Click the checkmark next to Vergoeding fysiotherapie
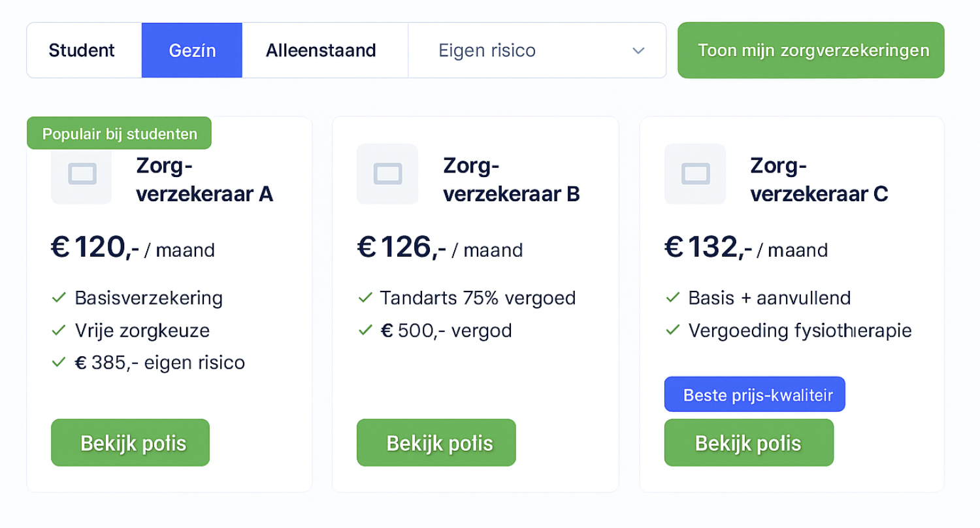The height and width of the screenshot is (528, 980). click(x=671, y=331)
